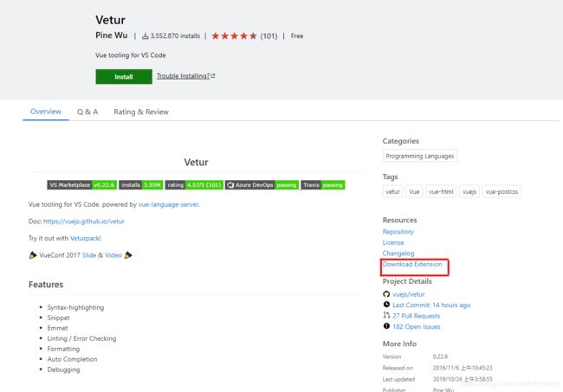Open the License resource link
The image size is (563, 392).
point(393,242)
